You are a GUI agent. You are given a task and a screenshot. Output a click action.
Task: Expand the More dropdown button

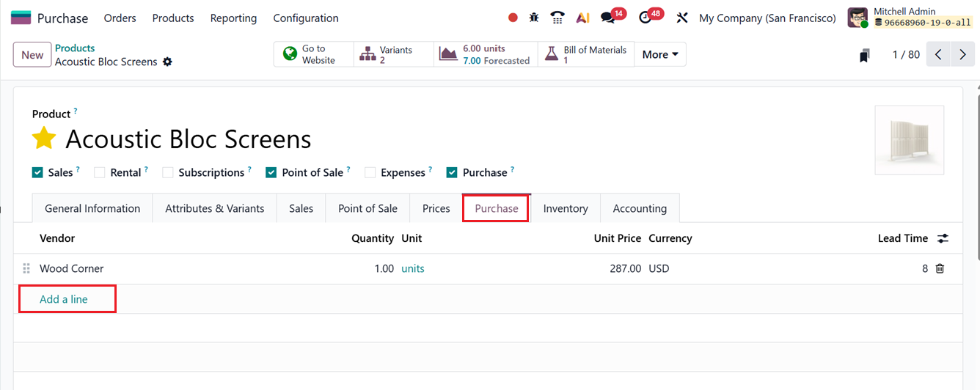(x=659, y=55)
